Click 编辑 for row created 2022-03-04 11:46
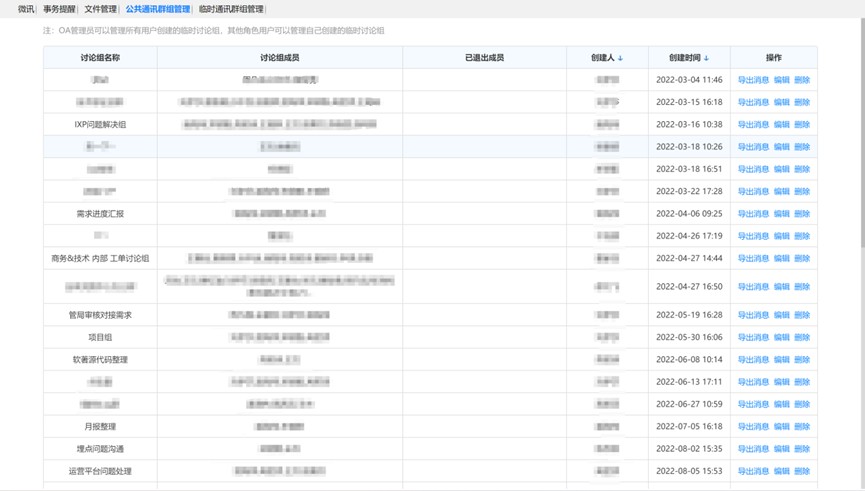 (x=781, y=80)
